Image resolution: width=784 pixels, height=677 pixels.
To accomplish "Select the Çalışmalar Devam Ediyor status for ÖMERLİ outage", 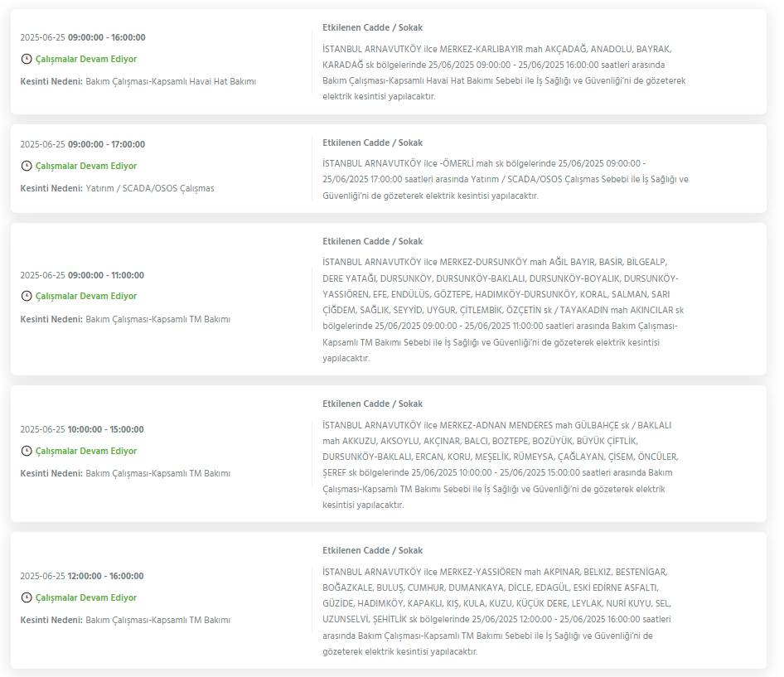I will coord(86,166).
